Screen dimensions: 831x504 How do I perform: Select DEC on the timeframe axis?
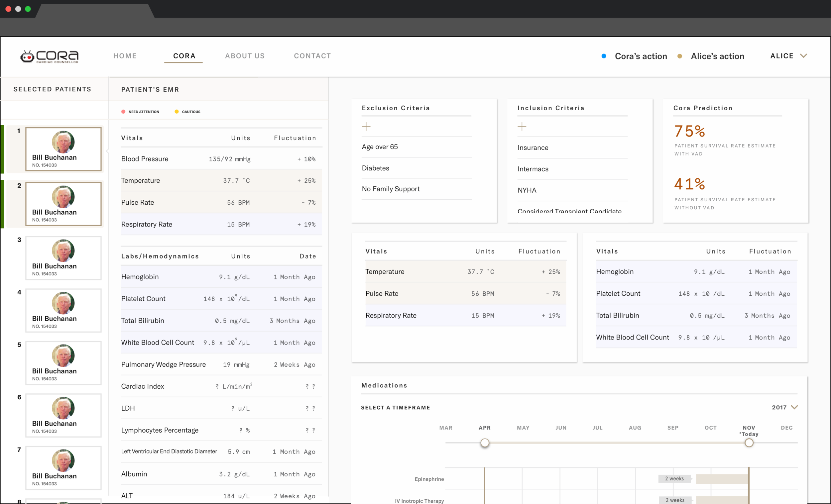point(786,428)
